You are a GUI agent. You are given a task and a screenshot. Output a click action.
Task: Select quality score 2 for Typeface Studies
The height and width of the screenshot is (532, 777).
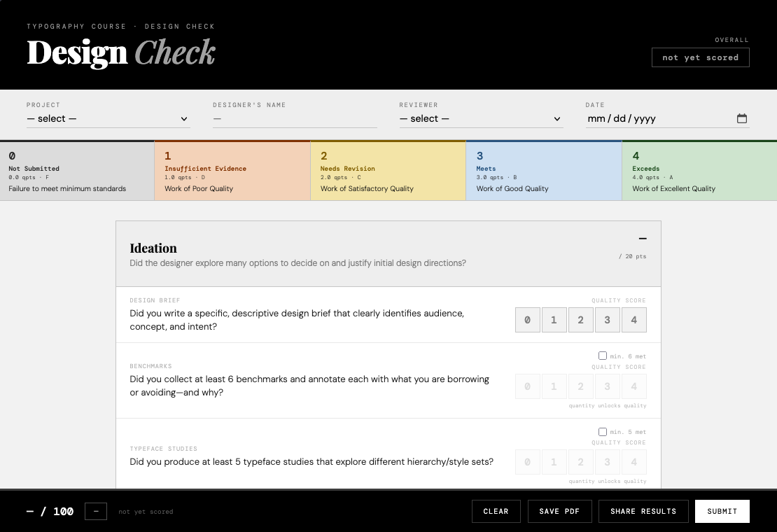(581, 462)
